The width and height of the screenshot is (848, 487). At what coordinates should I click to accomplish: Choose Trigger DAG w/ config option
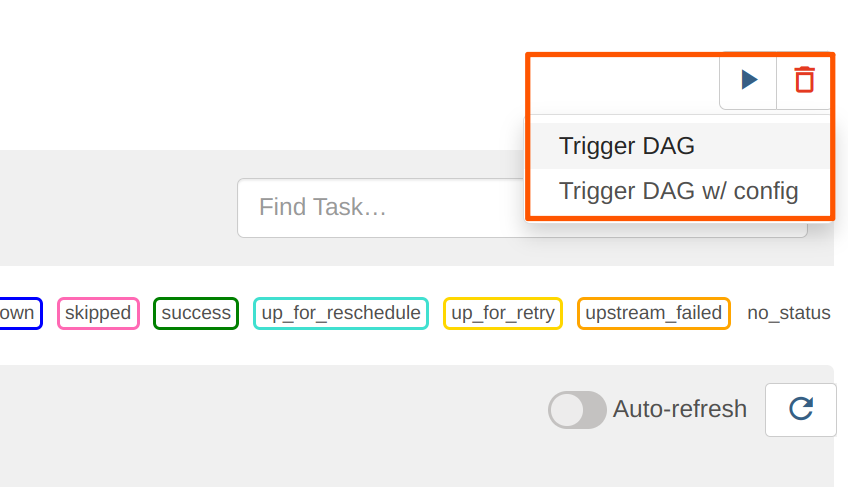678,191
